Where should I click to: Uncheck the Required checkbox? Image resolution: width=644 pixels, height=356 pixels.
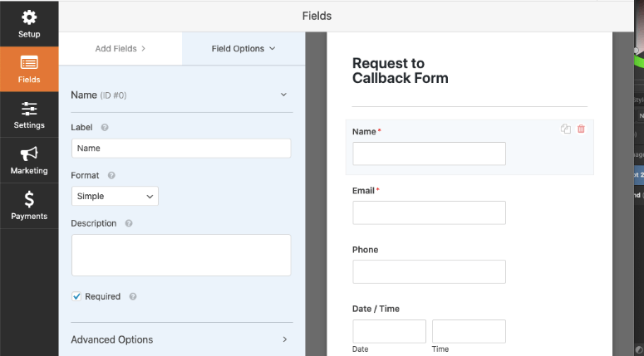pos(76,296)
